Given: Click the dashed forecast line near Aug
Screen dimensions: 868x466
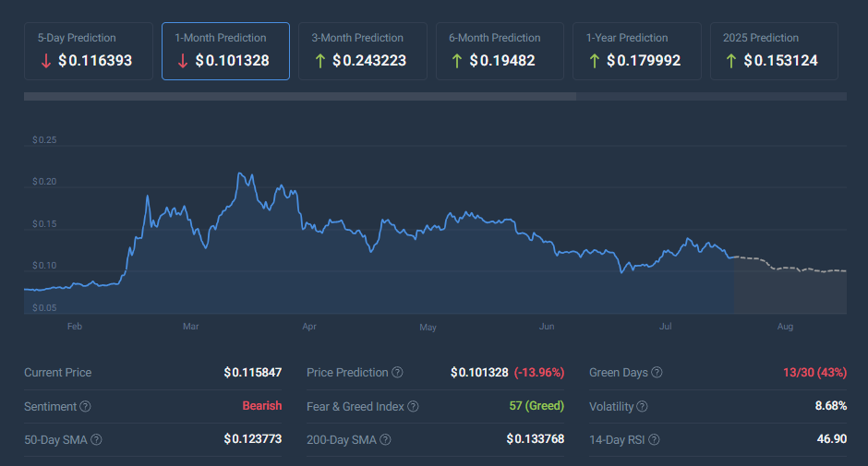Looking at the screenshot, I should click(x=785, y=269).
